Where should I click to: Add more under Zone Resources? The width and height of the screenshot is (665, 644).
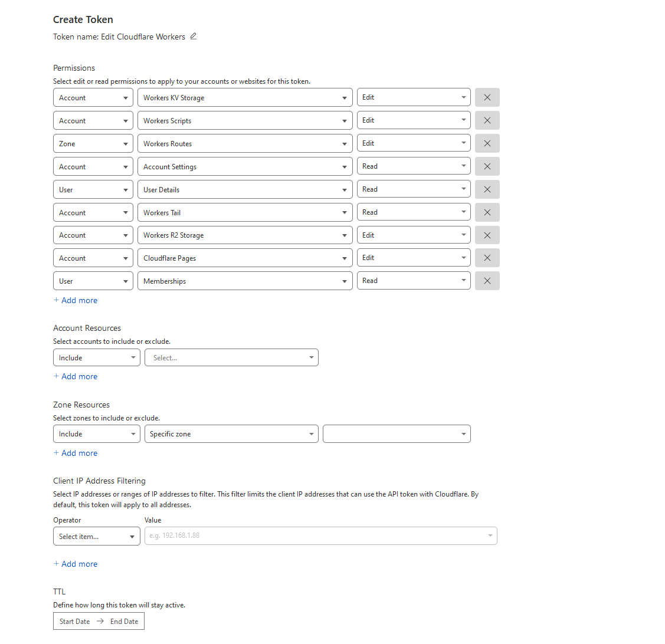coord(76,453)
